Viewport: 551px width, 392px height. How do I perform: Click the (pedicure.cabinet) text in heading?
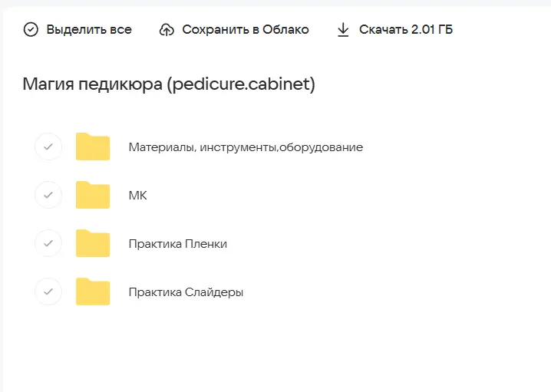241,84
